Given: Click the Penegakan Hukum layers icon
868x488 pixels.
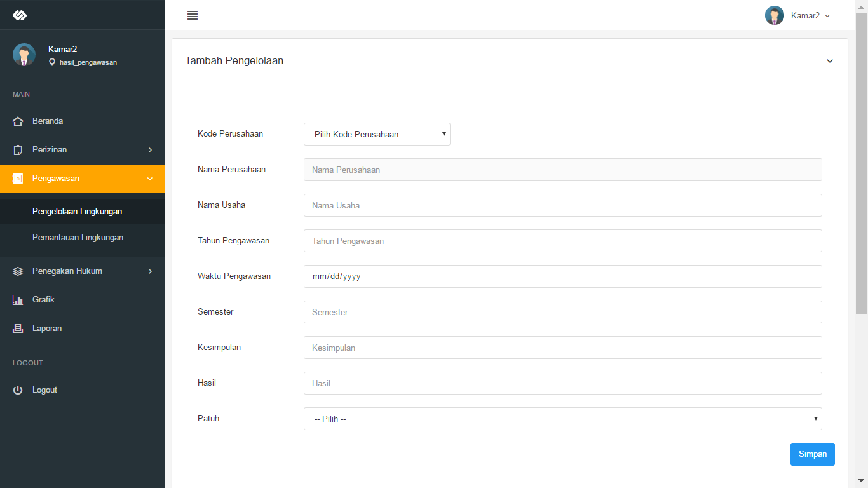Looking at the screenshot, I should click(x=18, y=271).
